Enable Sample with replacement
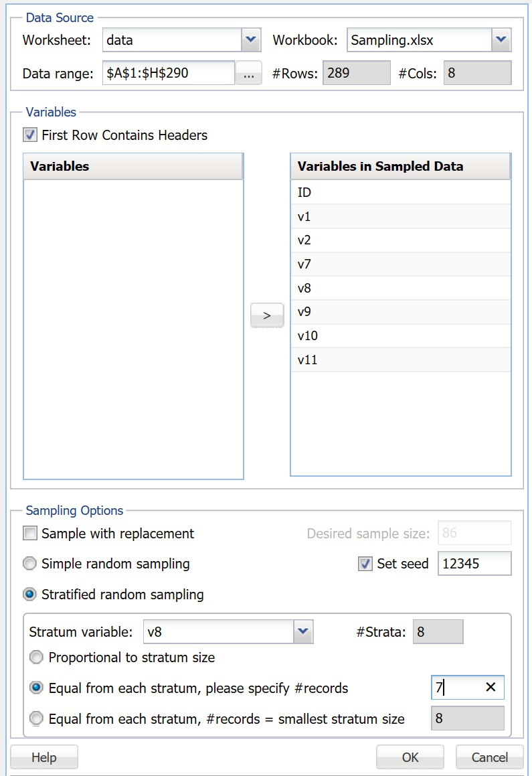This screenshot has width=532, height=776. point(29,533)
